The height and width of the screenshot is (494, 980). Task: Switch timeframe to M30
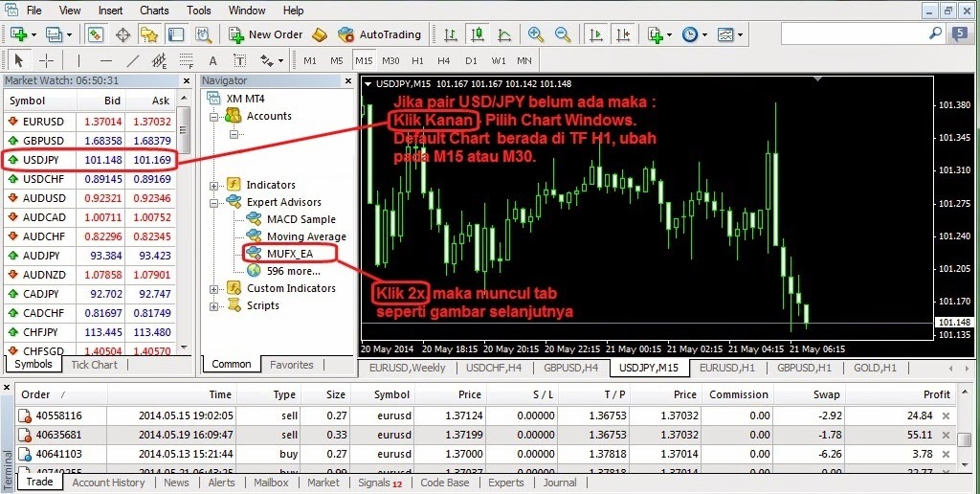(390, 60)
